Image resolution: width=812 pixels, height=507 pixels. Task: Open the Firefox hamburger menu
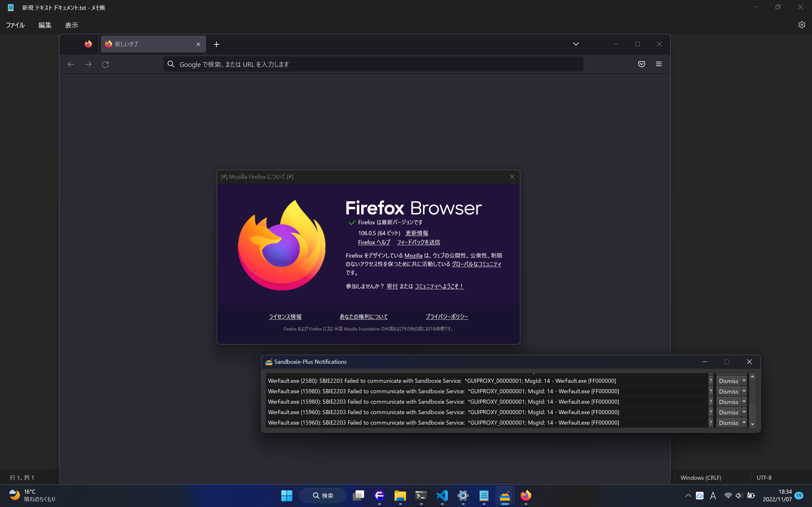658,64
